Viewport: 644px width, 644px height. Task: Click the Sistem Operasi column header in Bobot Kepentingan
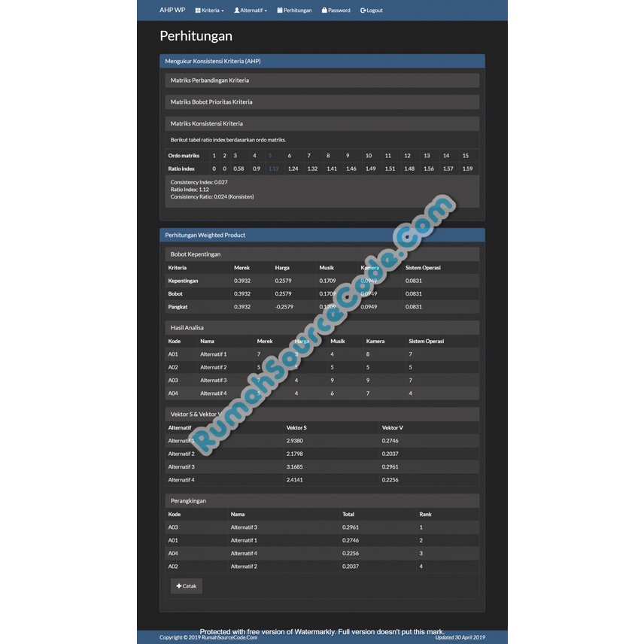[423, 267]
